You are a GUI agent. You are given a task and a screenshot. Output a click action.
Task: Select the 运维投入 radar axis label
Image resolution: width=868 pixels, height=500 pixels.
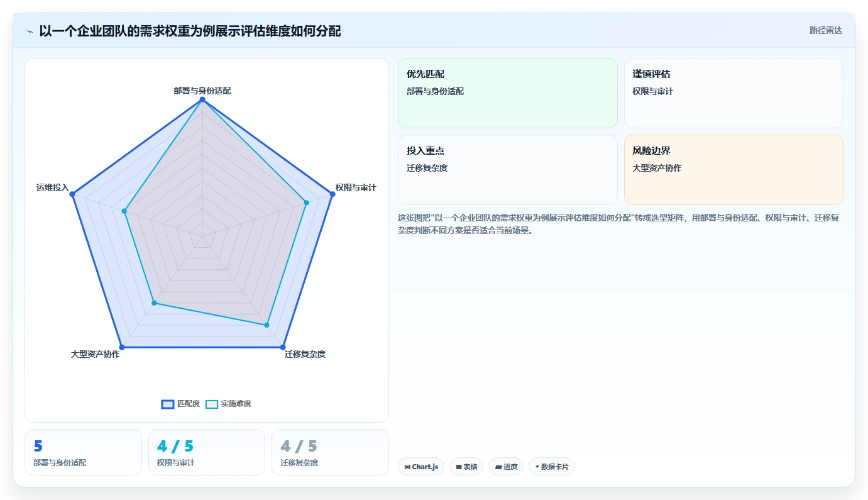coord(53,187)
